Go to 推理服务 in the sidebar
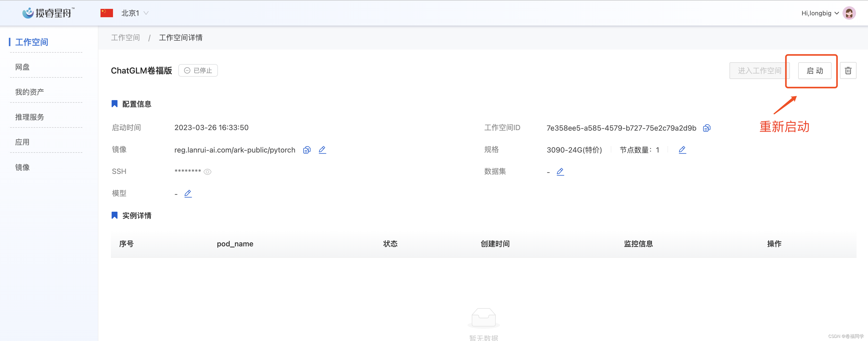 pos(30,117)
